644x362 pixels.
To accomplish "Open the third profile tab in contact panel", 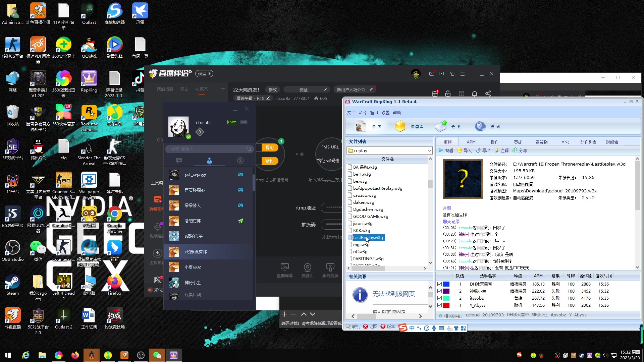I will [240, 161].
